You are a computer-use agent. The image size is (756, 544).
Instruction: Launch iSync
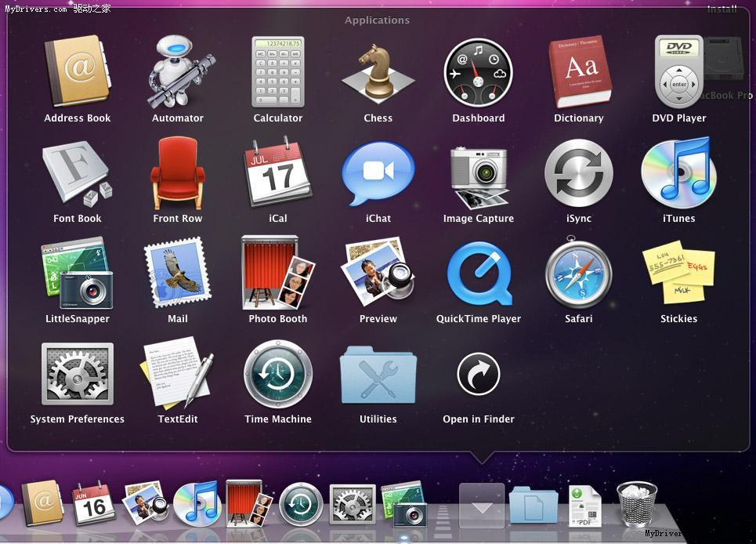pos(579,172)
